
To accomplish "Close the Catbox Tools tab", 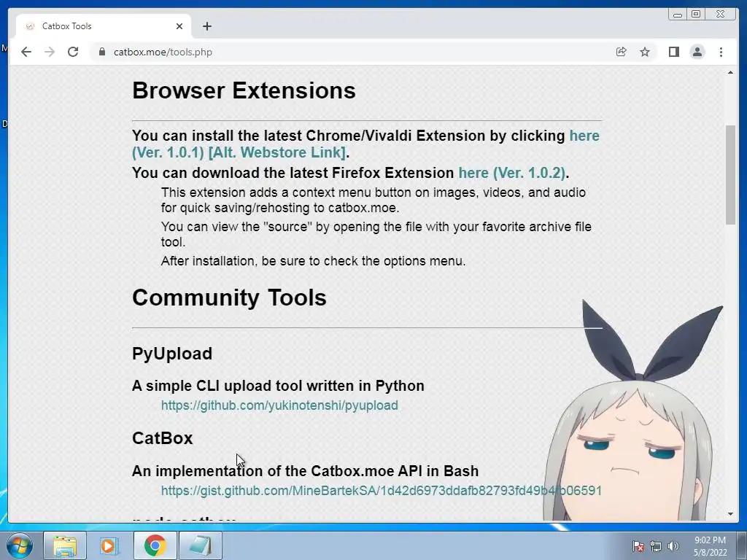I will click(179, 26).
